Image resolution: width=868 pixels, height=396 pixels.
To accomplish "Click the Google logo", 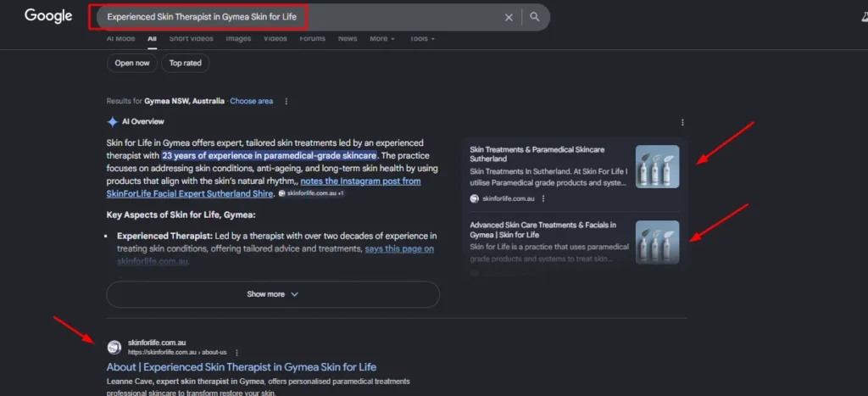I will [x=48, y=16].
